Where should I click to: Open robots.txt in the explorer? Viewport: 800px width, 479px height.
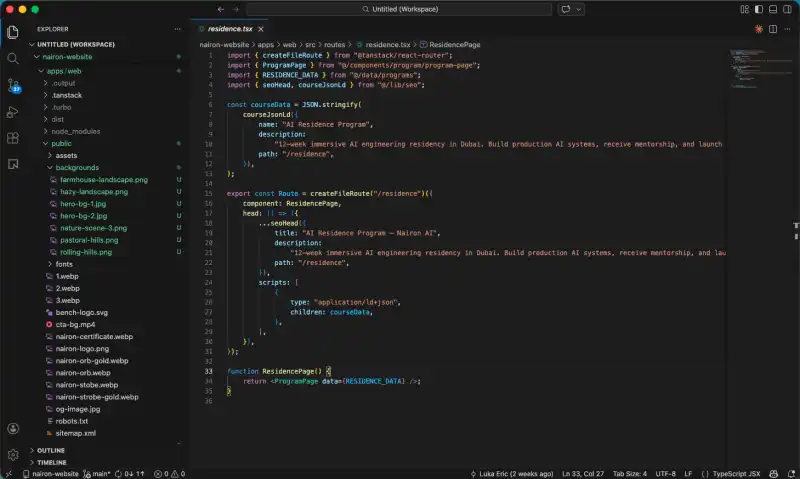[71, 421]
